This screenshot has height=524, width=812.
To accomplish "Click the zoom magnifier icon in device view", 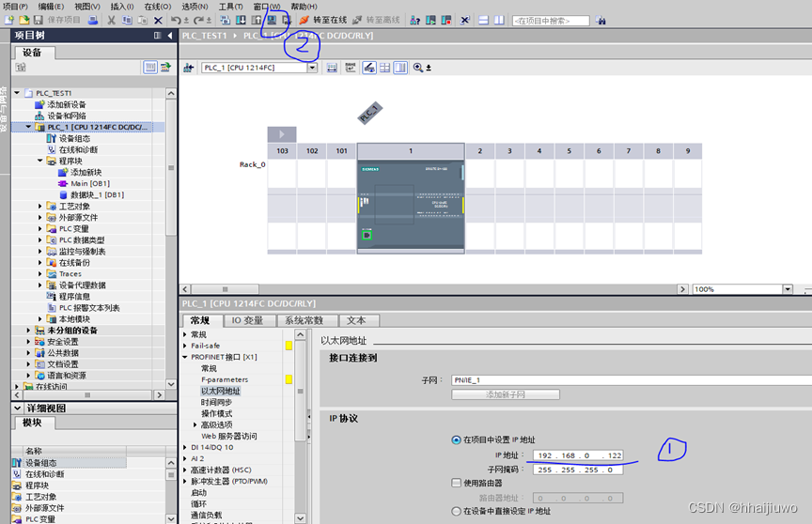I will (x=418, y=68).
